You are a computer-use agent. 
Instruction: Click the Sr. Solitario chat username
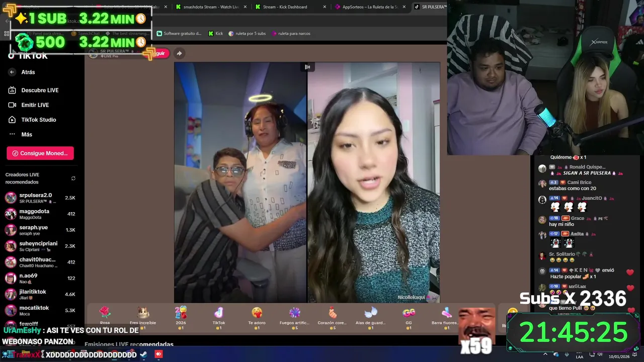click(x=562, y=254)
